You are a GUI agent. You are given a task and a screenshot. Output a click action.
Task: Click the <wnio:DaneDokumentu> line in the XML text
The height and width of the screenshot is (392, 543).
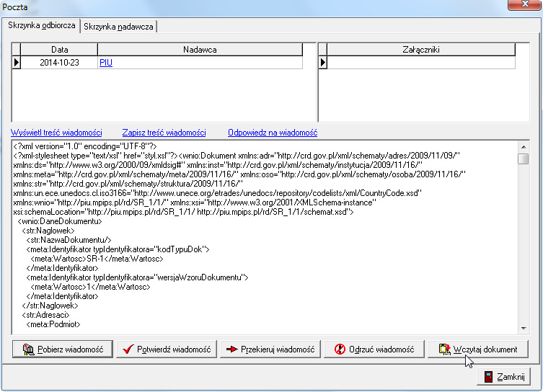[x=60, y=221]
